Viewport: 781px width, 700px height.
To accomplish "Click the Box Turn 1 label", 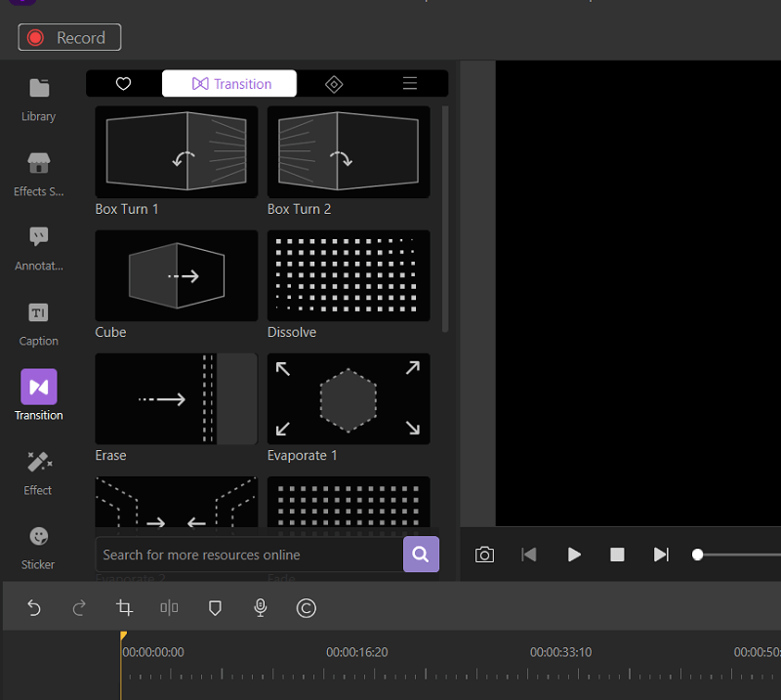I will (x=127, y=209).
